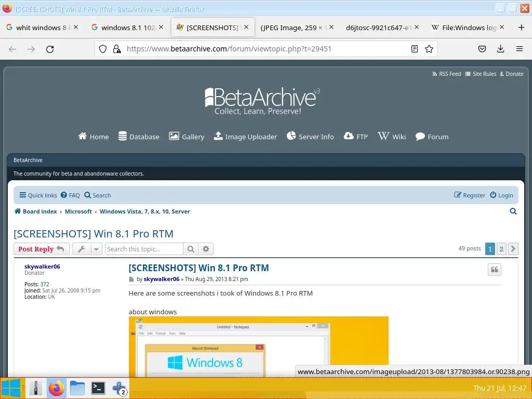
Task: Open the Firefox hamburger menu
Action: coord(520,49)
